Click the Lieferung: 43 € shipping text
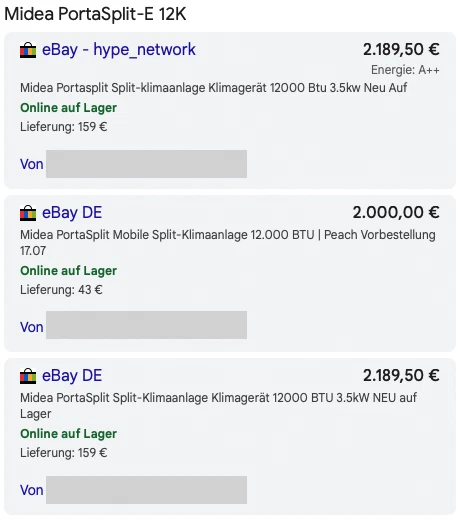Viewport: 461px width, 522px height. coord(61,290)
